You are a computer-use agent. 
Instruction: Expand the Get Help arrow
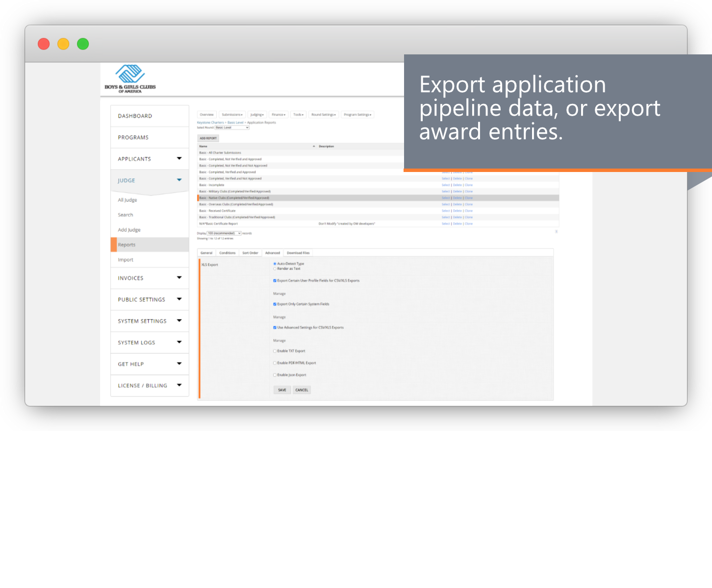pos(179,364)
